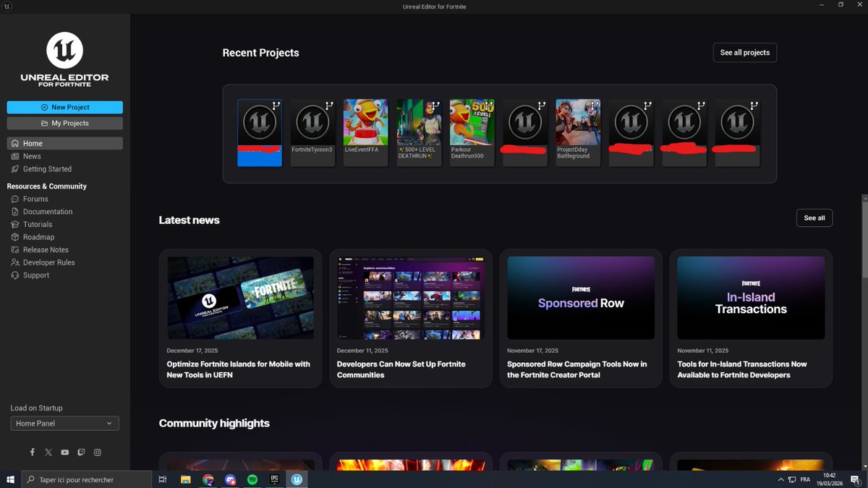Image resolution: width=868 pixels, height=488 pixels.
Task: Click the Community highlights heading
Action: (x=214, y=423)
